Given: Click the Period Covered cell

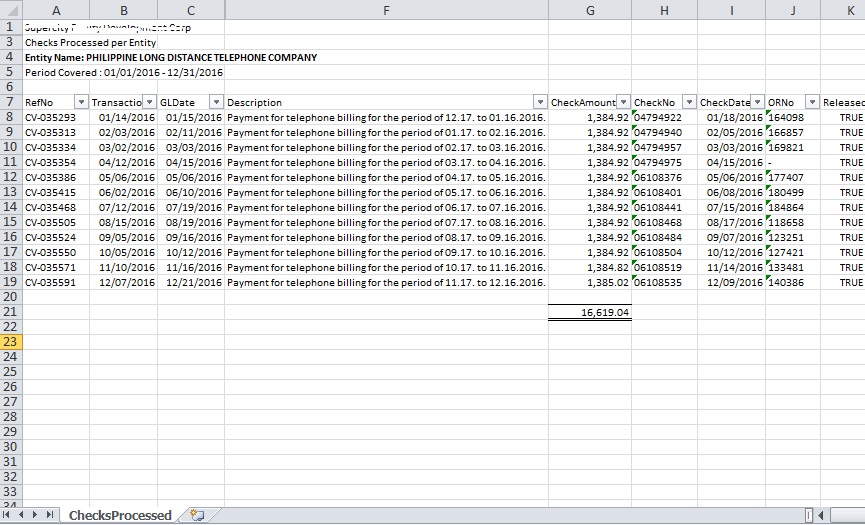Looking at the screenshot, I should coord(124,72).
